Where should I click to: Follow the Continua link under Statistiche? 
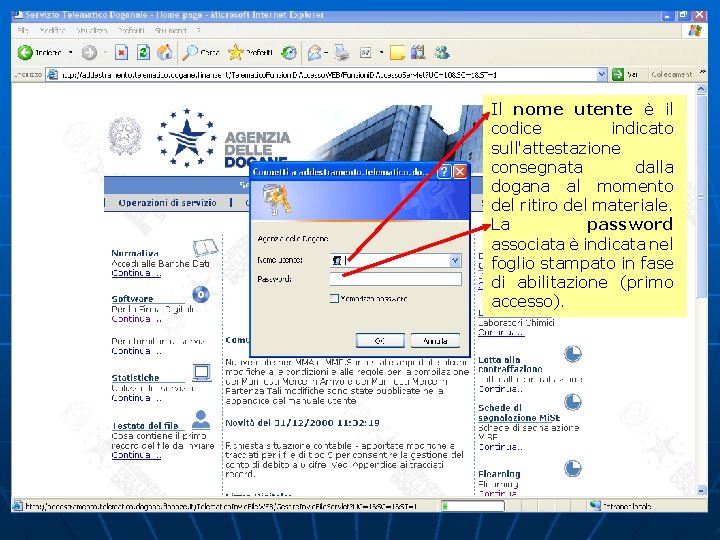pyautogui.click(x=136, y=398)
